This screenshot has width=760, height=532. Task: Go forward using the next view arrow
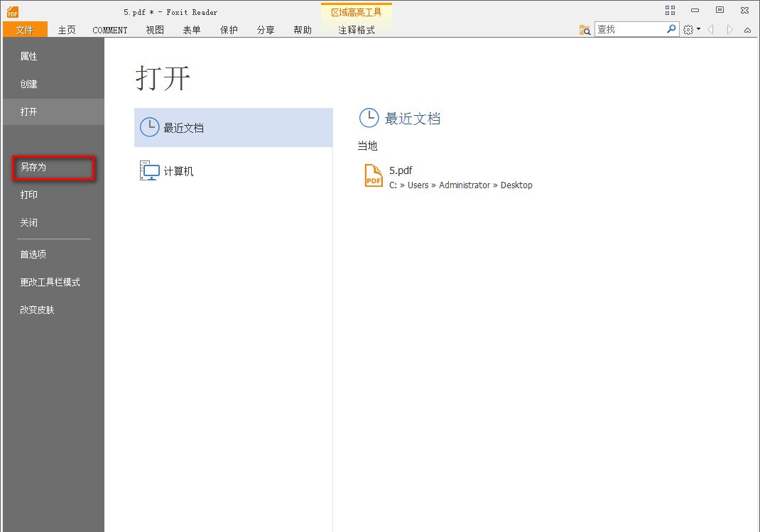pyautogui.click(x=729, y=29)
